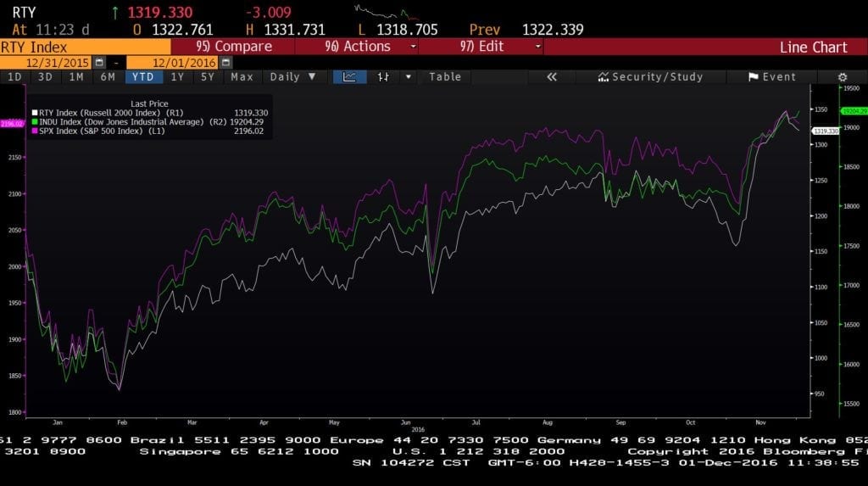This screenshot has height=486, width=868.
Task: Click the start date field 12/31/2015
Action: [46, 63]
